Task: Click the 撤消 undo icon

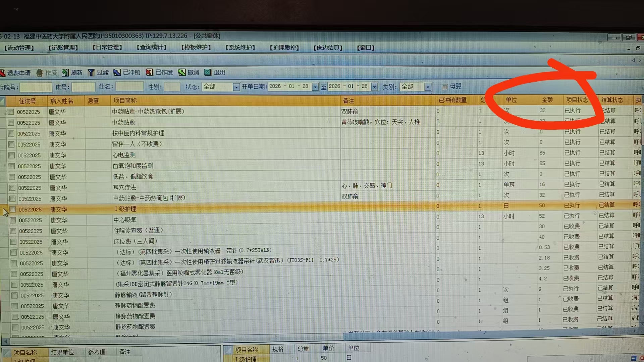Action: 182,72
